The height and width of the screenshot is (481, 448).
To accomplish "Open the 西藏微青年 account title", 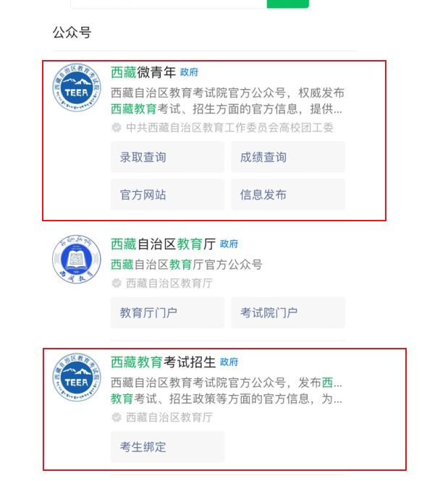I will [x=143, y=72].
